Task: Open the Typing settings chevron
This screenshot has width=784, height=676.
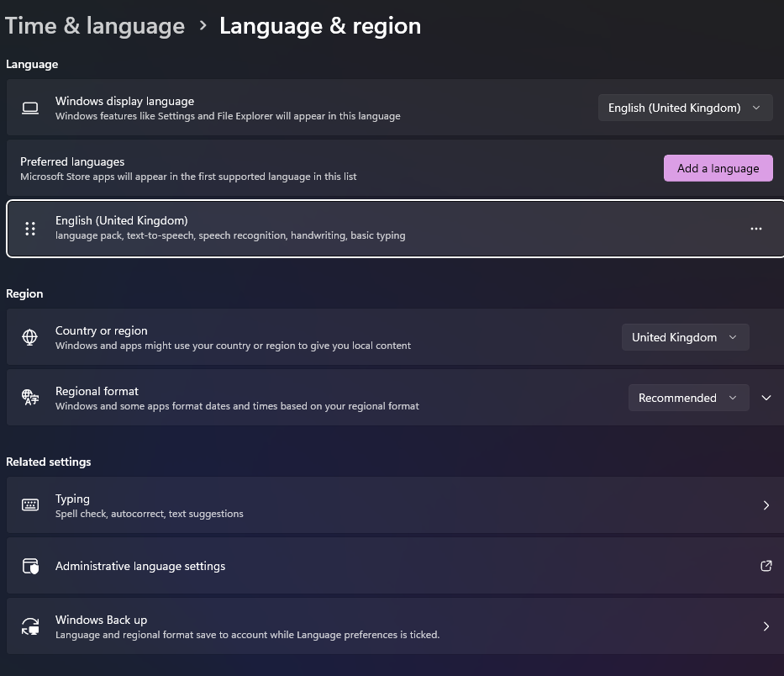Action: click(766, 505)
